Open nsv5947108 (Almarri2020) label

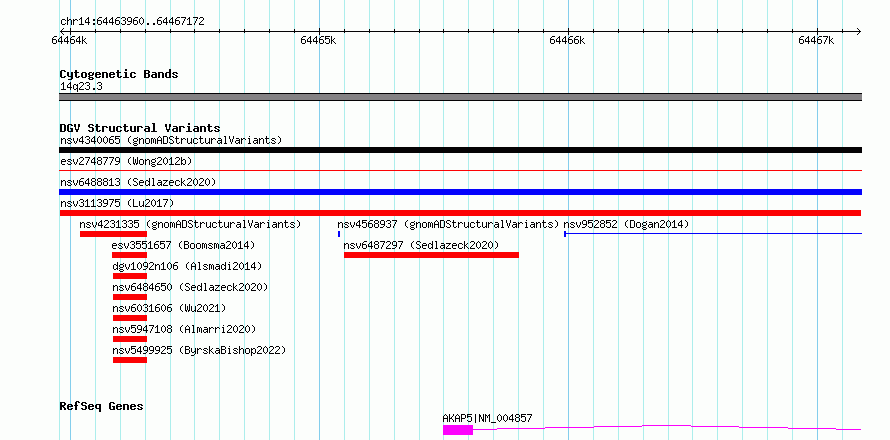point(184,329)
